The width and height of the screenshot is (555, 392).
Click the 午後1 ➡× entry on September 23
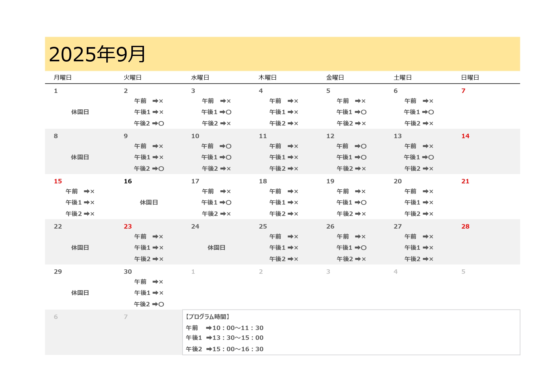click(149, 248)
